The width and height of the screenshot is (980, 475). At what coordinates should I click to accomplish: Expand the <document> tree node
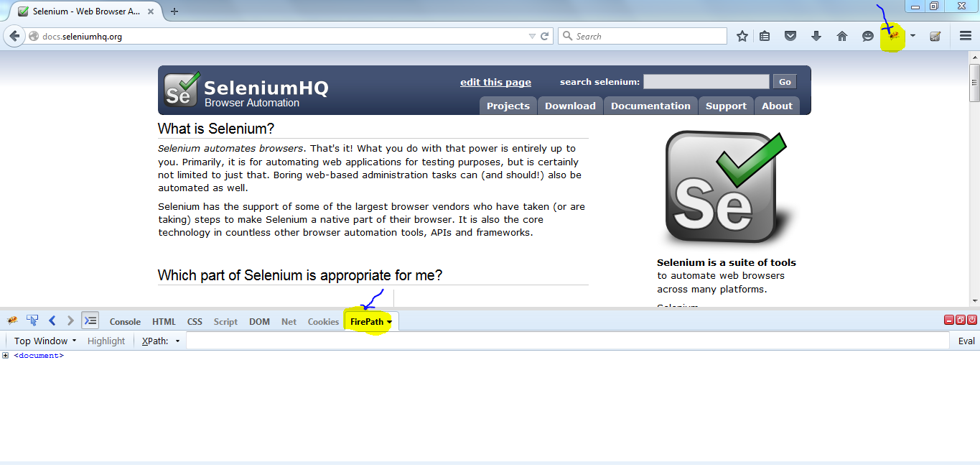tap(6, 356)
